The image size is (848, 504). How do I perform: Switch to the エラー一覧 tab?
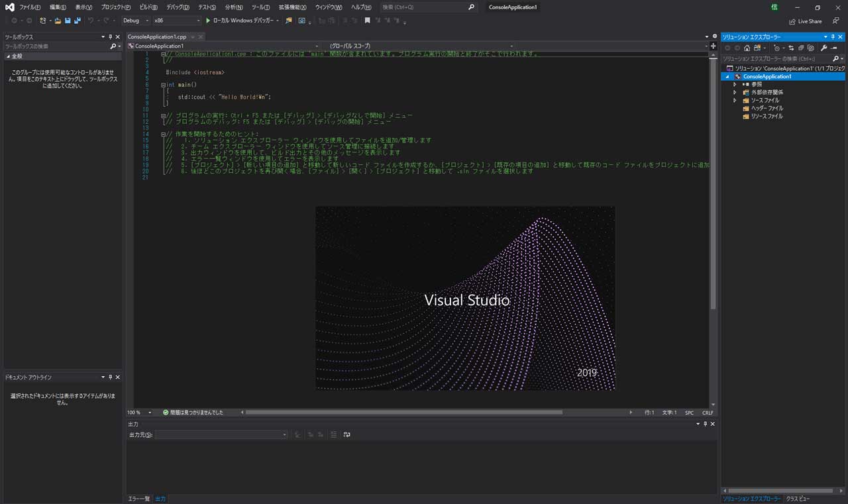(x=138, y=499)
